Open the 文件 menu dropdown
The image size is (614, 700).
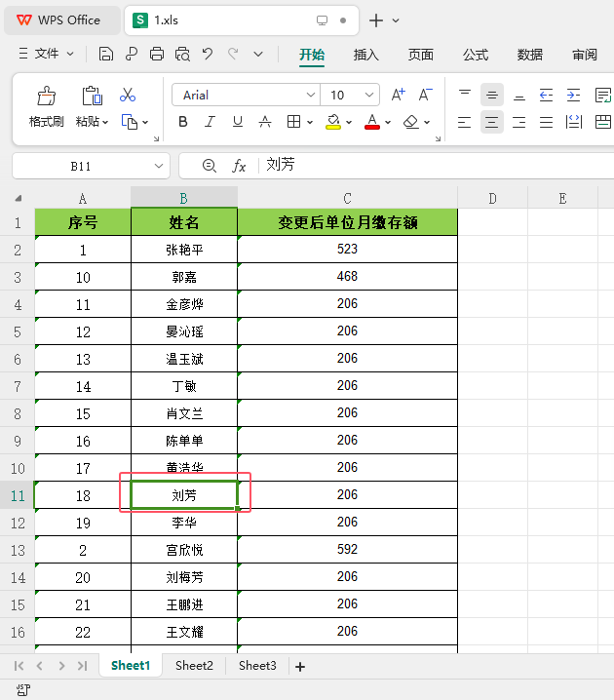46,54
